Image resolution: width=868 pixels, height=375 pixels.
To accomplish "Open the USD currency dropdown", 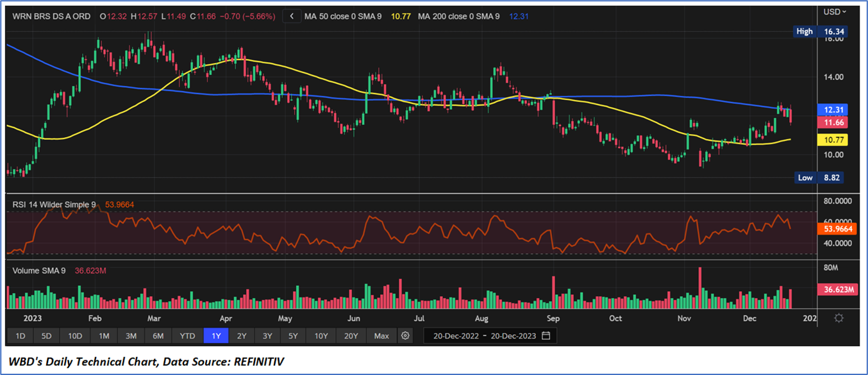I will (835, 12).
